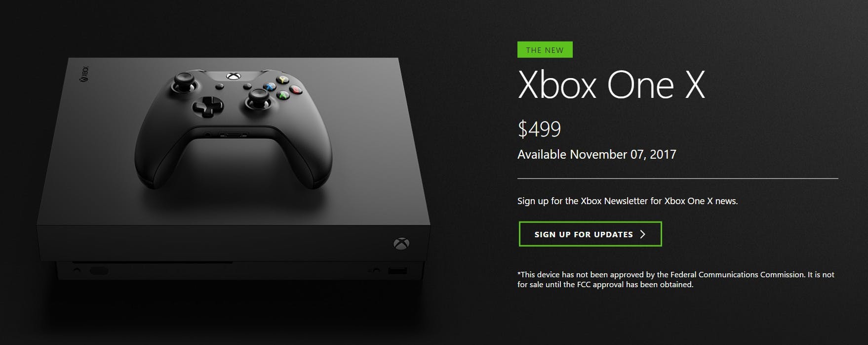Click the FCC approval disclaimer text
The image size is (868, 345).
click(676, 279)
